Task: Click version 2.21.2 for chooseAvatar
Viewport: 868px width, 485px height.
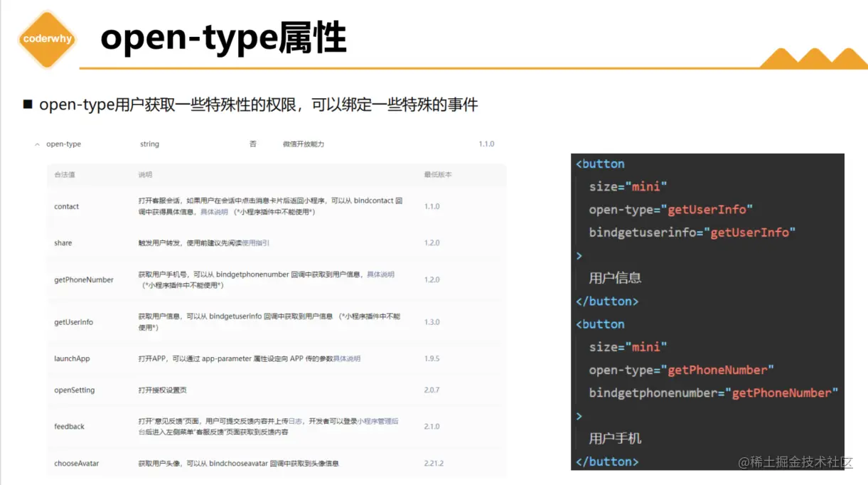Action: 434,464
